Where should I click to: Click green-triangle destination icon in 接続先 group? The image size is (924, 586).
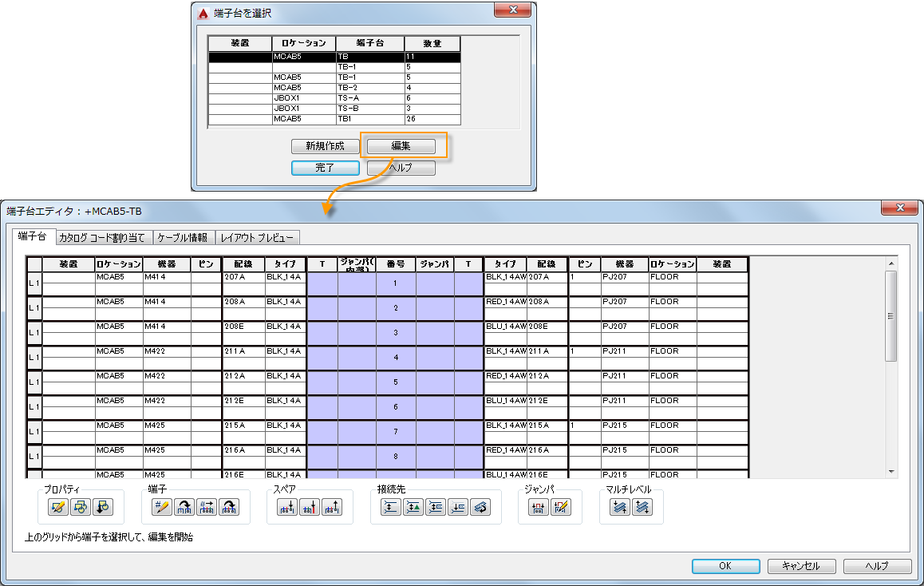coord(413,507)
